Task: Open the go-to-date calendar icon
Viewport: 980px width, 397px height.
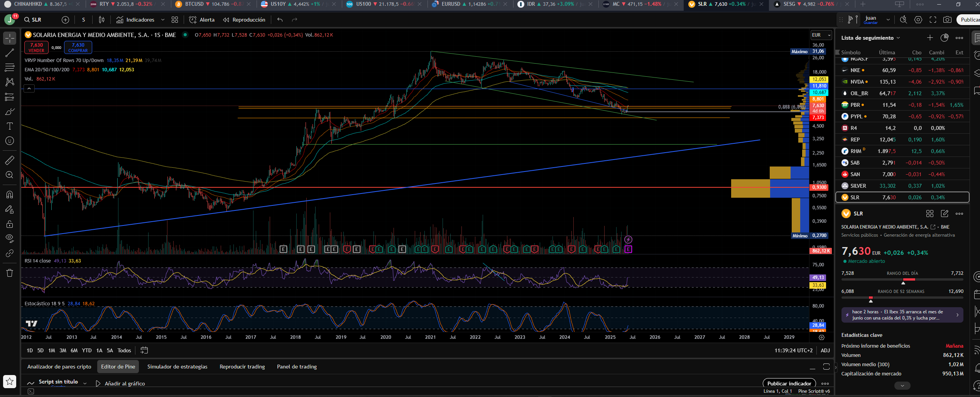Action: 144,350
